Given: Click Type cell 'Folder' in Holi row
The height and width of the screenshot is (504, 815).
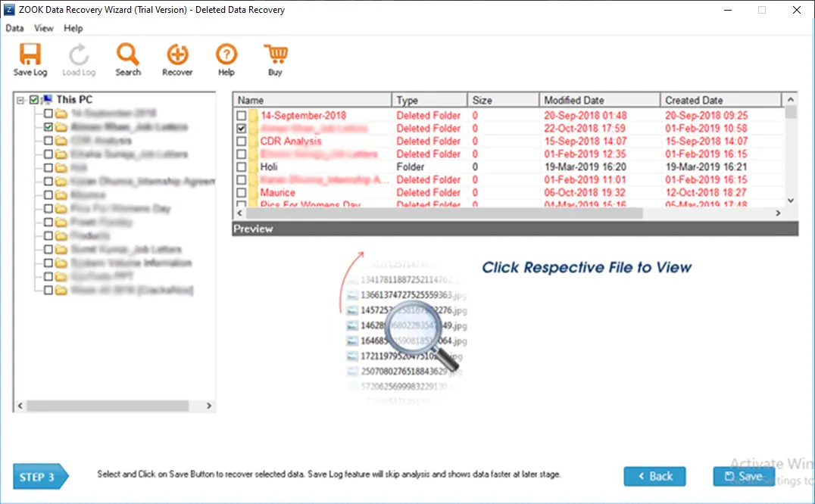Looking at the screenshot, I should [x=410, y=166].
